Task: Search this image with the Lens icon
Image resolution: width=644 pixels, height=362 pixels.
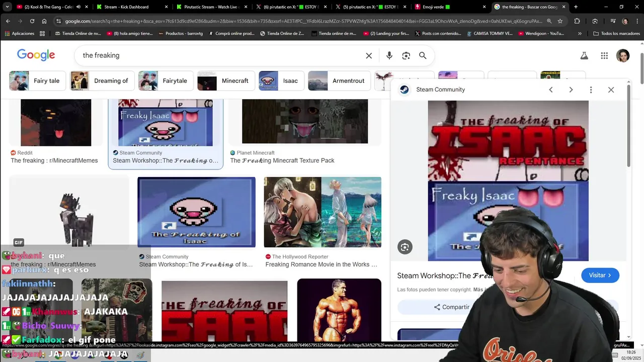Action: click(405, 247)
